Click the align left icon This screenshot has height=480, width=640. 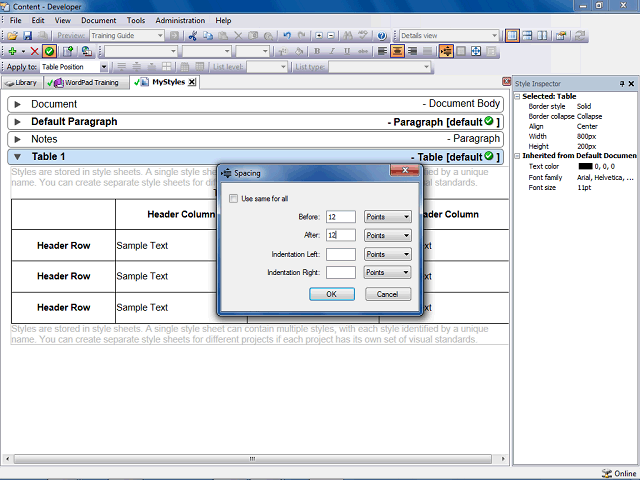pos(382,51)
